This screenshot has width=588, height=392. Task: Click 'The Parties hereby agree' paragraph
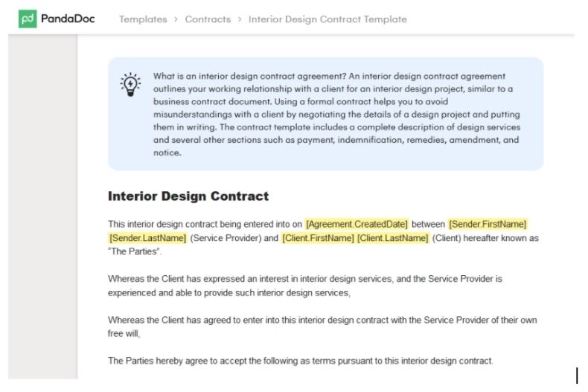[x=301, y=361]
